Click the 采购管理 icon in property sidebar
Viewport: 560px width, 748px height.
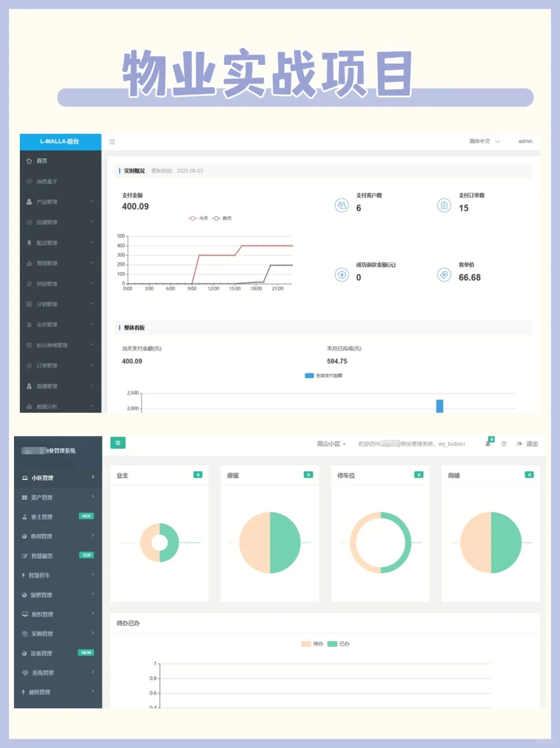click(24, 634)
